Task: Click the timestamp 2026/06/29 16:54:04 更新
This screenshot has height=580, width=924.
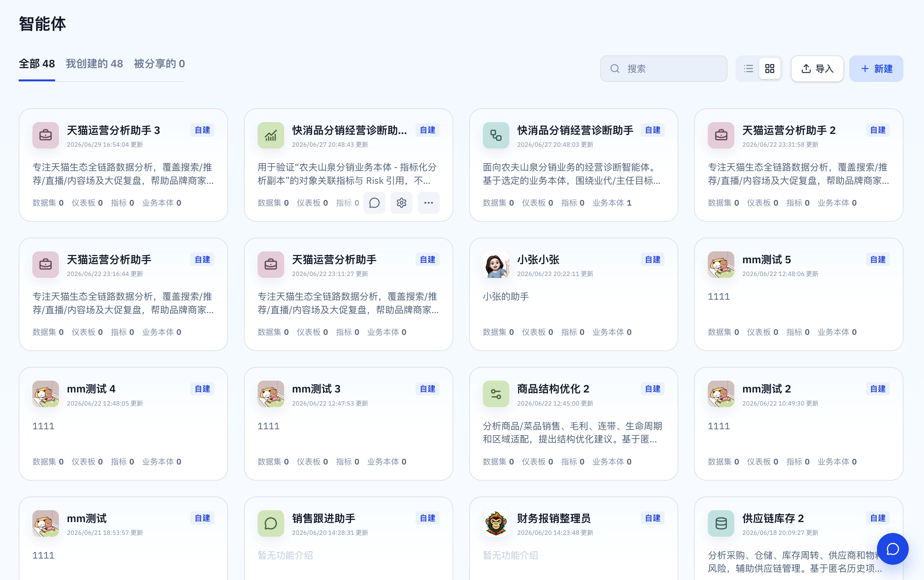Action: (x=105, y=145)
